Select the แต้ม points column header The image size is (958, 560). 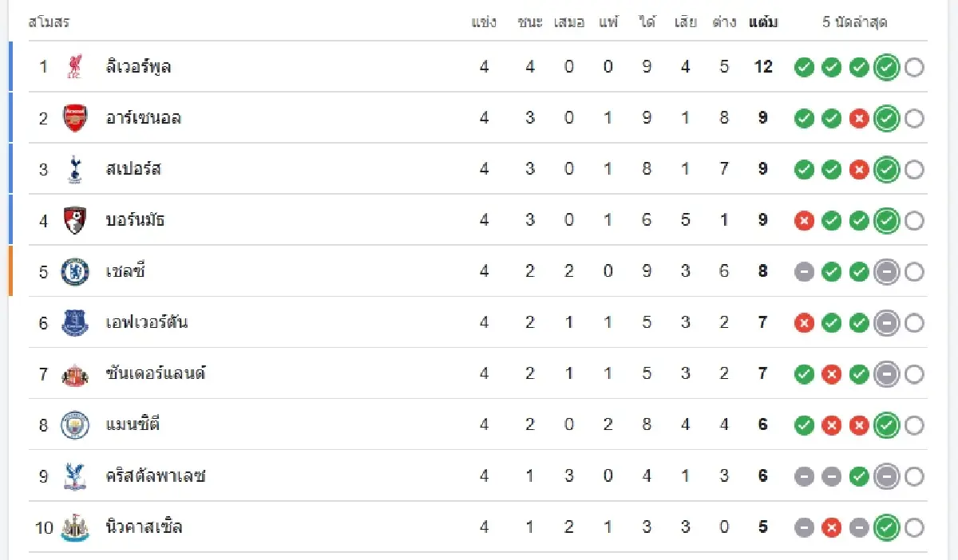tap(763, 22)
